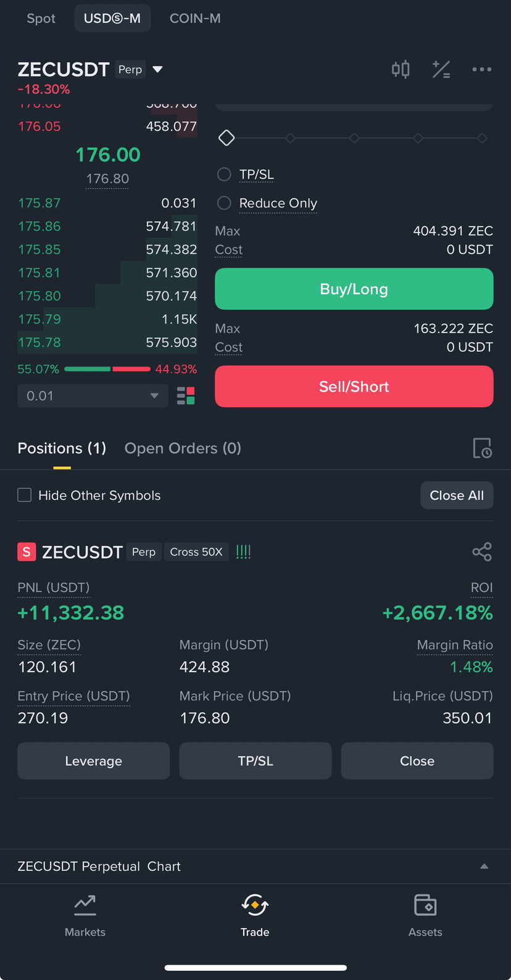
Task: Enable the Reduce Only option
Action: 224,203
